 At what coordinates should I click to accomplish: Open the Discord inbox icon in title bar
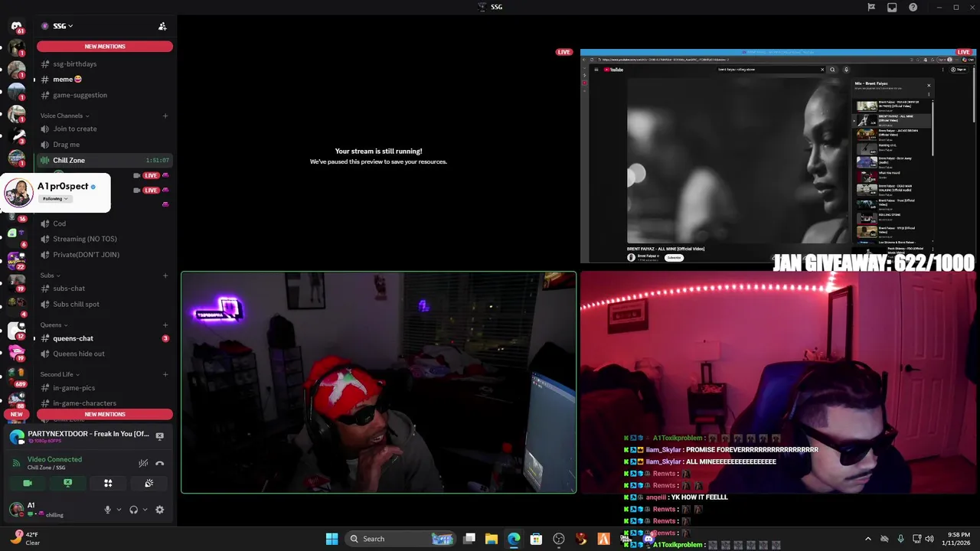click(892, 7)
